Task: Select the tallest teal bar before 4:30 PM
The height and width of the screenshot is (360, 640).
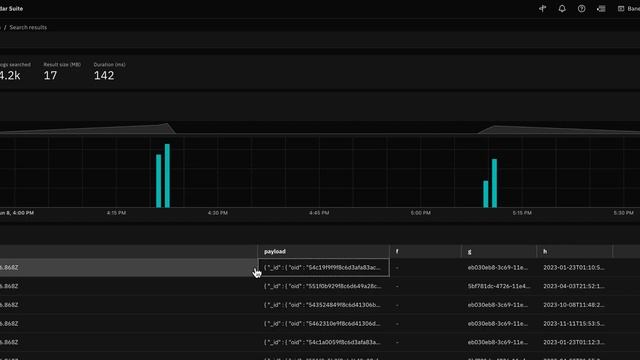Action: pos(167,176)
